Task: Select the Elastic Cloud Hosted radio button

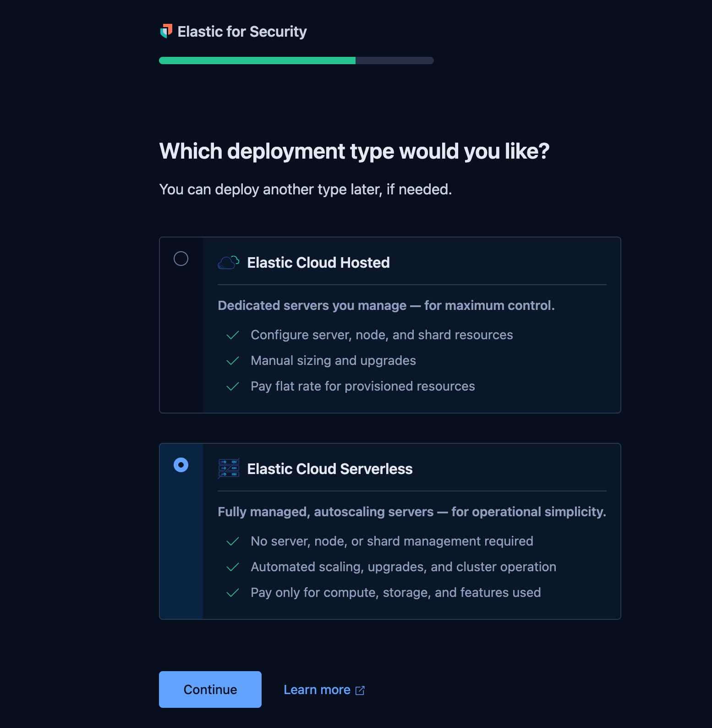Action: [x=181, y=259]
